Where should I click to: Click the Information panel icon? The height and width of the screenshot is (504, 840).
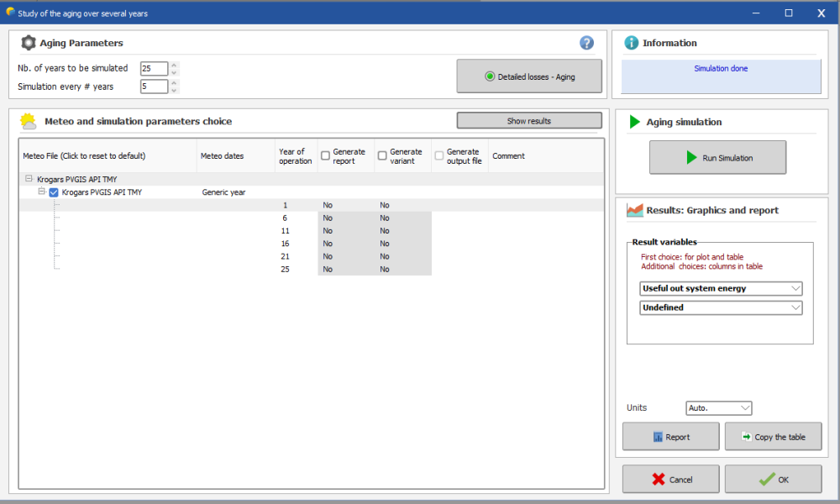tap(629, 43)
